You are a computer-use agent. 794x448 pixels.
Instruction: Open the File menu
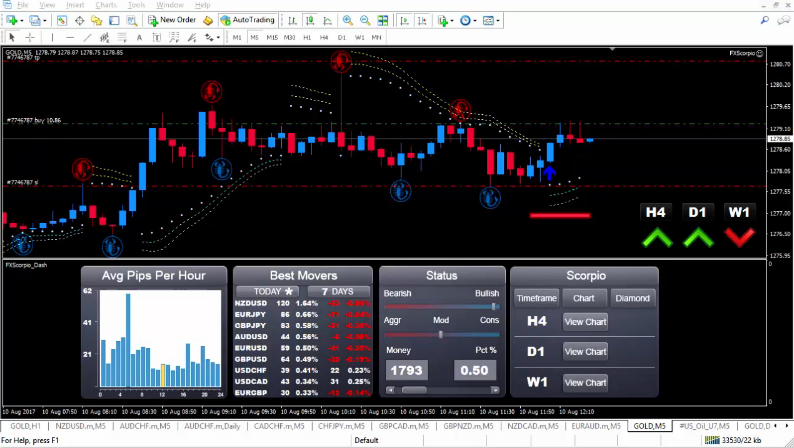click(23, 5)
